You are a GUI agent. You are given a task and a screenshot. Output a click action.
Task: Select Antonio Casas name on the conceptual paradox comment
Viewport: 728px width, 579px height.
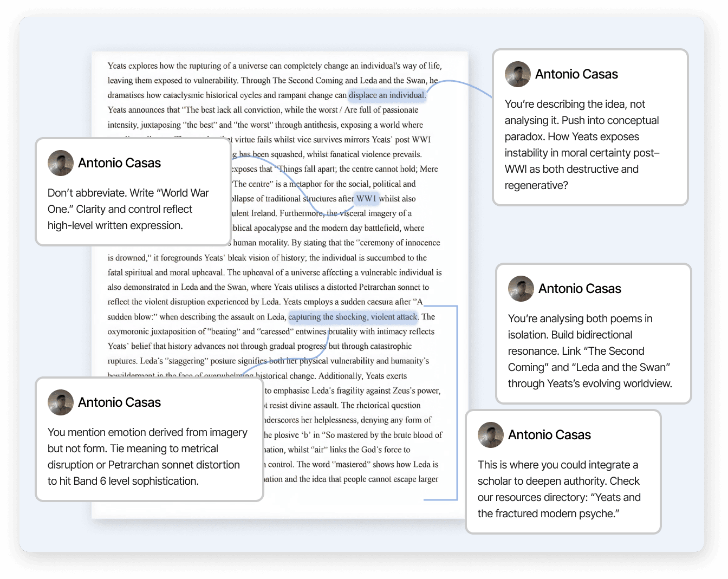pyautogui.click(x=576, y=74)
